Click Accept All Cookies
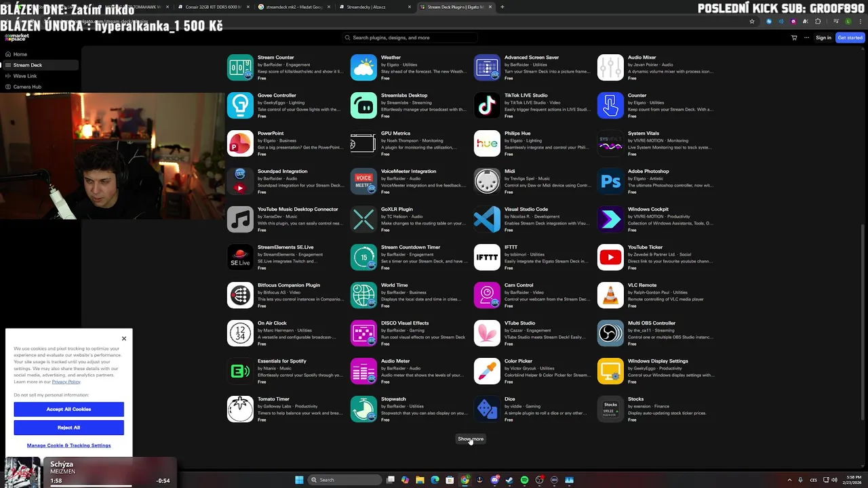 (x=68, y=409)
